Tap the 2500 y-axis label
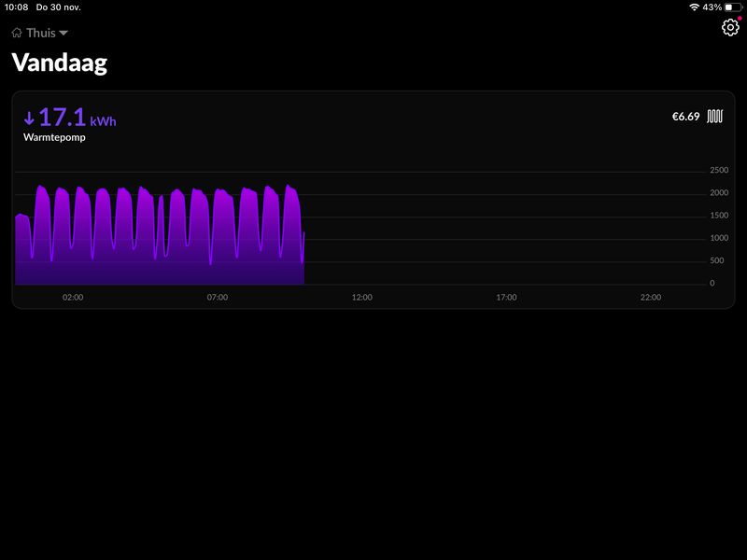The image size is (747, 560). 719,170
